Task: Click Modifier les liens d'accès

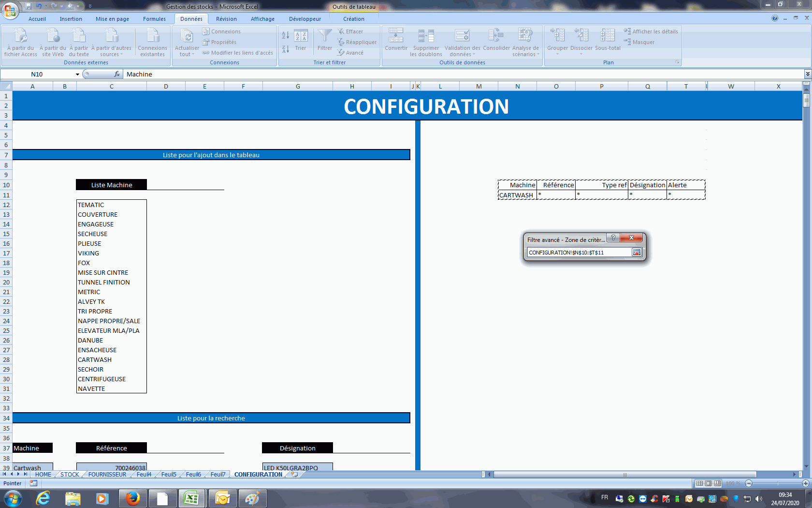Action: pyautogui.click(x=238, y=53)
